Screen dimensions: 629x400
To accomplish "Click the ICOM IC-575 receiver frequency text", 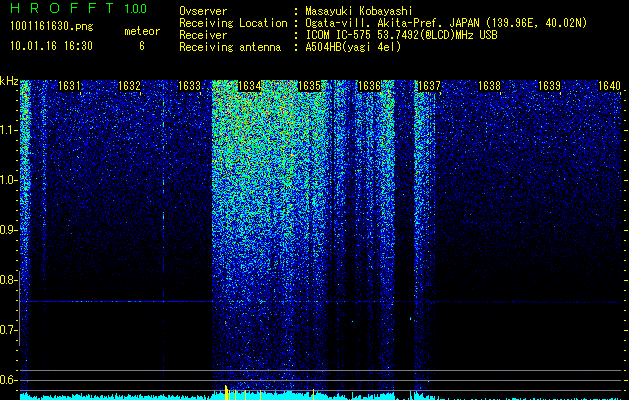I will [401, 35].
